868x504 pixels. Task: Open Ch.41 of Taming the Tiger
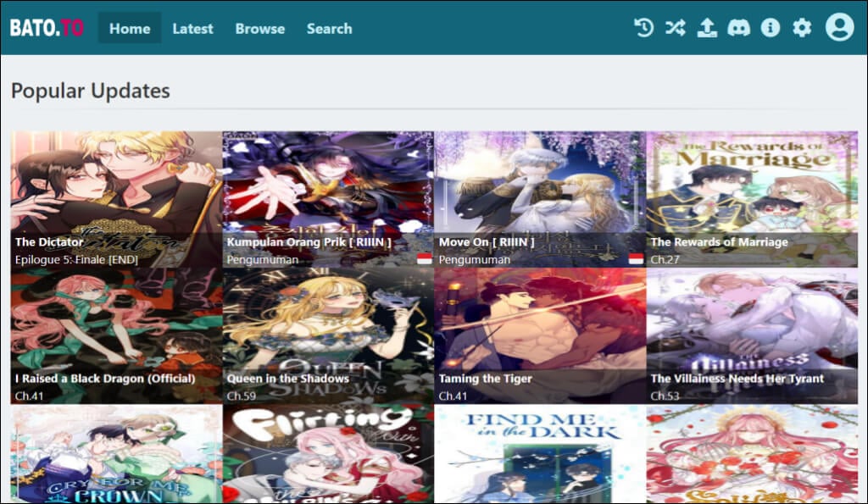pos(453,396)
